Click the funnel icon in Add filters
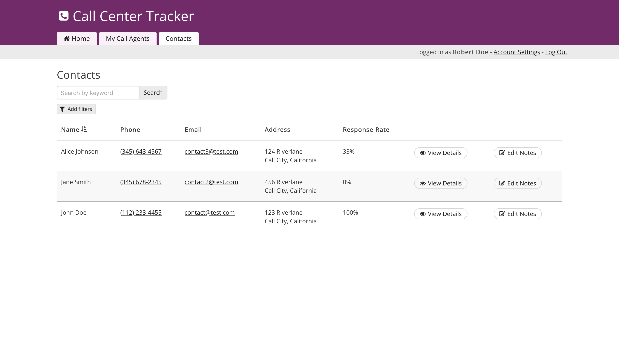Screen dimensions: 619x364 pyautogui.click(x=62, y=109)
